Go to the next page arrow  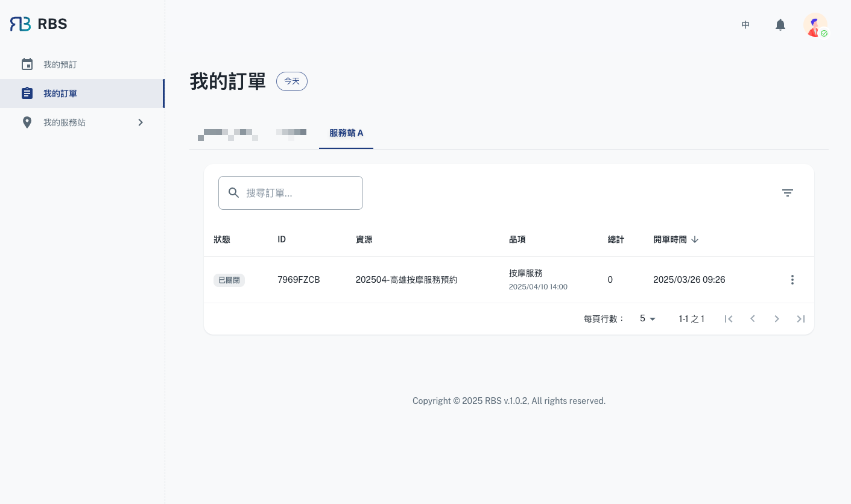pos(777,319)
